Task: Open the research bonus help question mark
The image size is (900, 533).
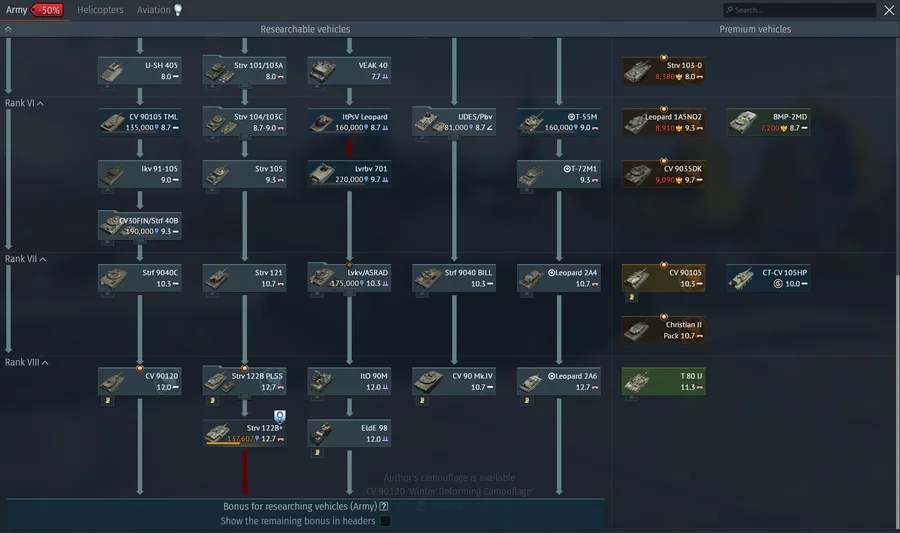Action: point(384,507)
